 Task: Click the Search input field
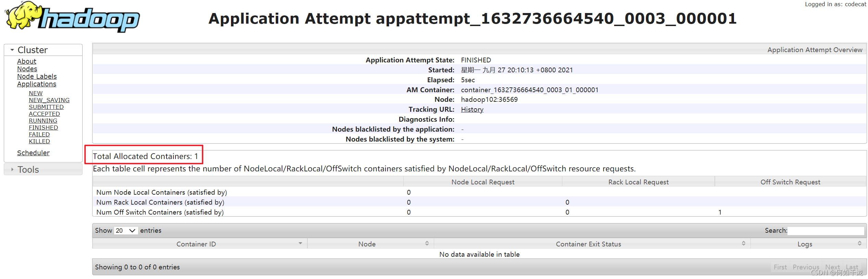pos(826,231)
